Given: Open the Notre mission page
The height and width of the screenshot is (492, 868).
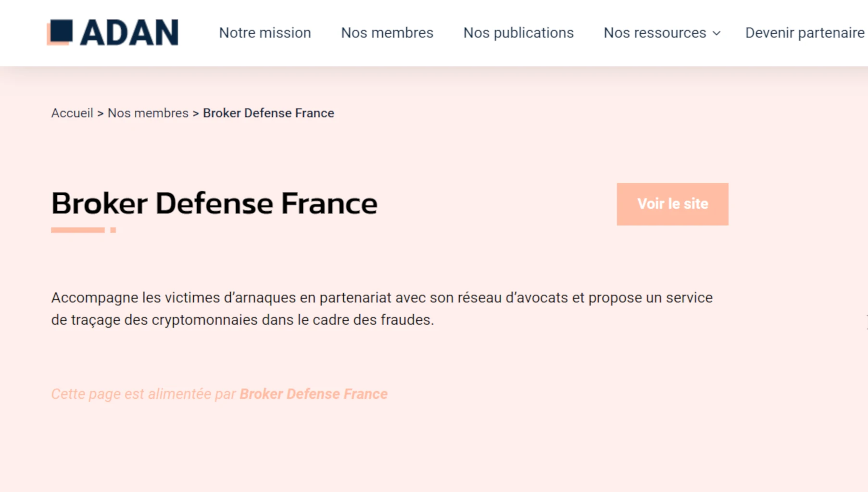Looking at the screenshot, I should coord(265,33).
